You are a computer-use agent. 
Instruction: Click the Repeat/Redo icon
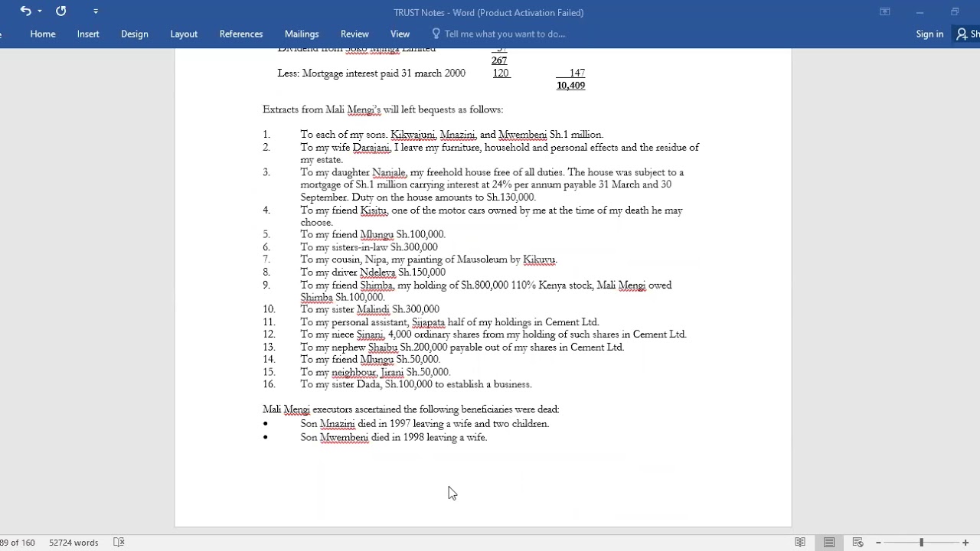coord(61,11)
